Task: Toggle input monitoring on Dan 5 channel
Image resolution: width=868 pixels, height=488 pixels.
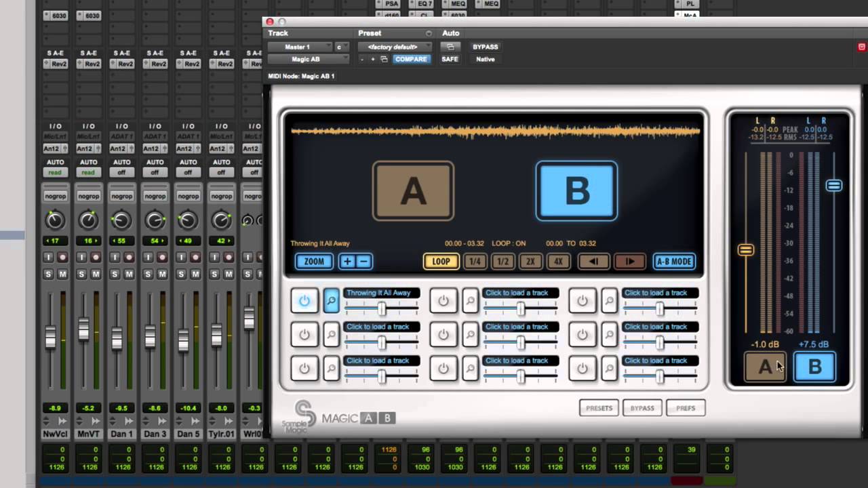Action: pos(181,258)
